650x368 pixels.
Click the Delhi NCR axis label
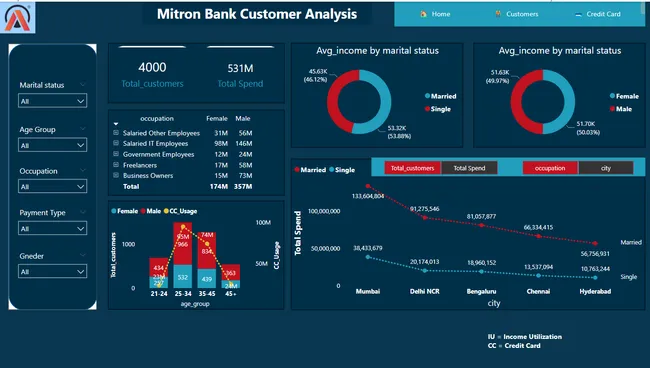coord(424,291)
